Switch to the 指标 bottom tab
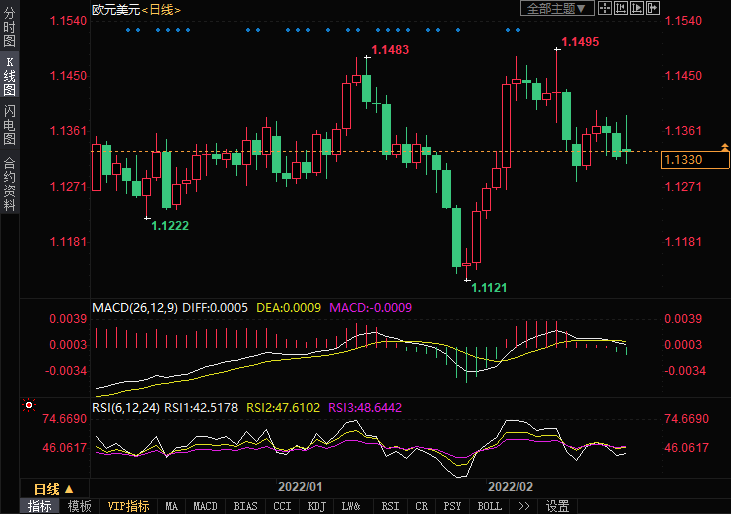The width and height of the screenshot is (731, 514). click(x=39, y=506)
